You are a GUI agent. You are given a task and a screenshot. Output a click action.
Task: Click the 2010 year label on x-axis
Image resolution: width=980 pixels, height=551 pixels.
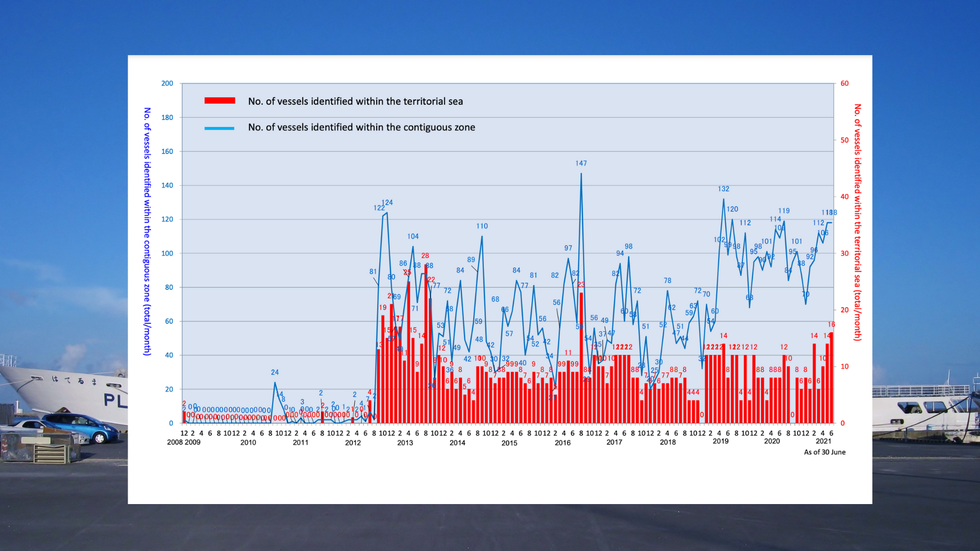click(x=248, y=443)
